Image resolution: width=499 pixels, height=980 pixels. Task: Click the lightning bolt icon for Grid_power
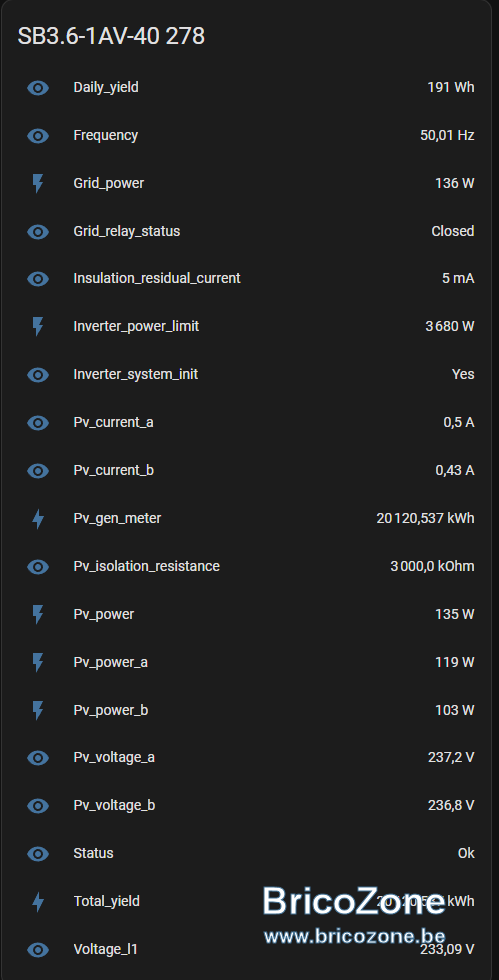click(38, 183)
